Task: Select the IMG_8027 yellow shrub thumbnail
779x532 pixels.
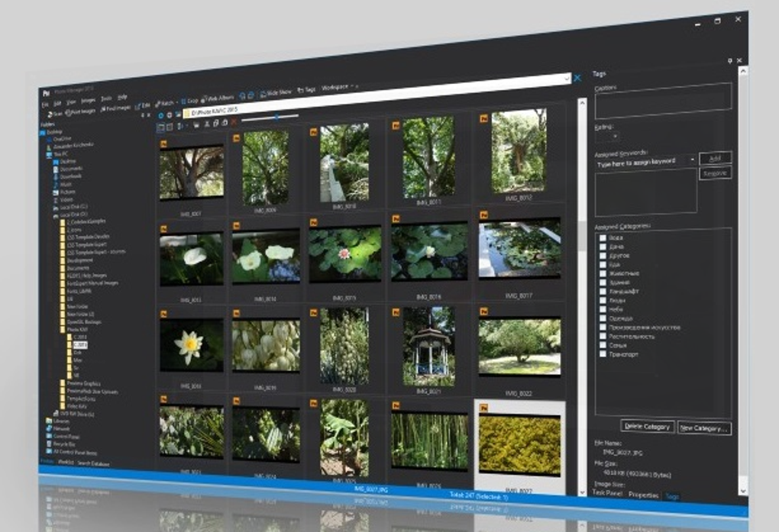Action: 519,446
